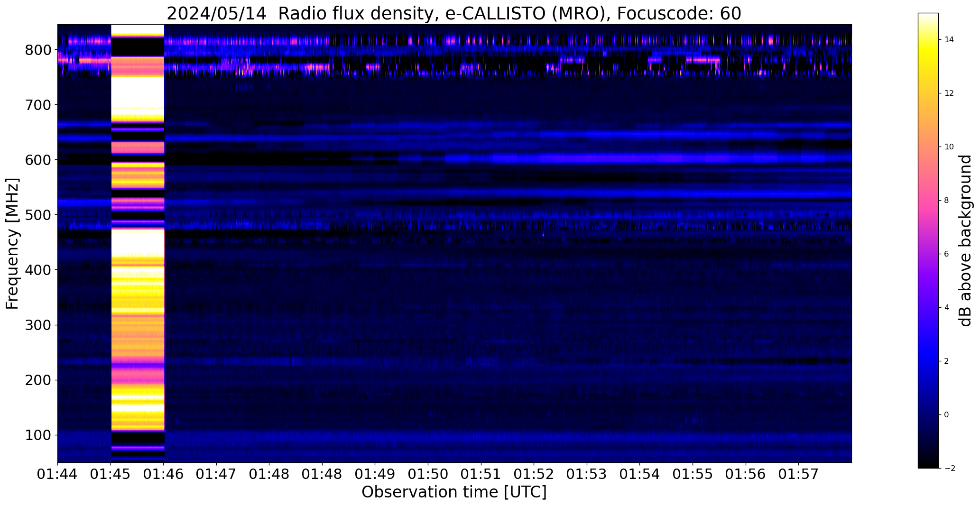This screenshot has width=980, height=506.
Task: Click the 01:55 time tick label
Action: 693,474
